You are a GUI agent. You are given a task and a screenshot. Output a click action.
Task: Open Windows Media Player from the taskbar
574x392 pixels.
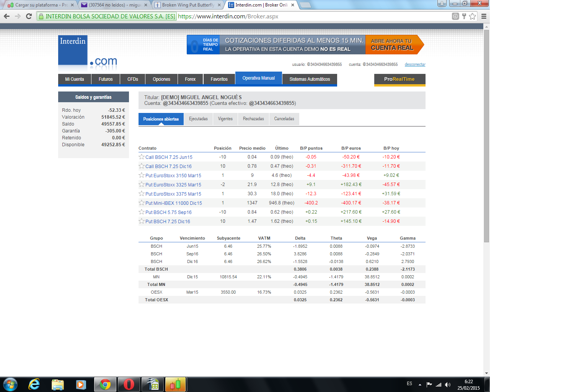pyautogui.click(x=81, y=384)
